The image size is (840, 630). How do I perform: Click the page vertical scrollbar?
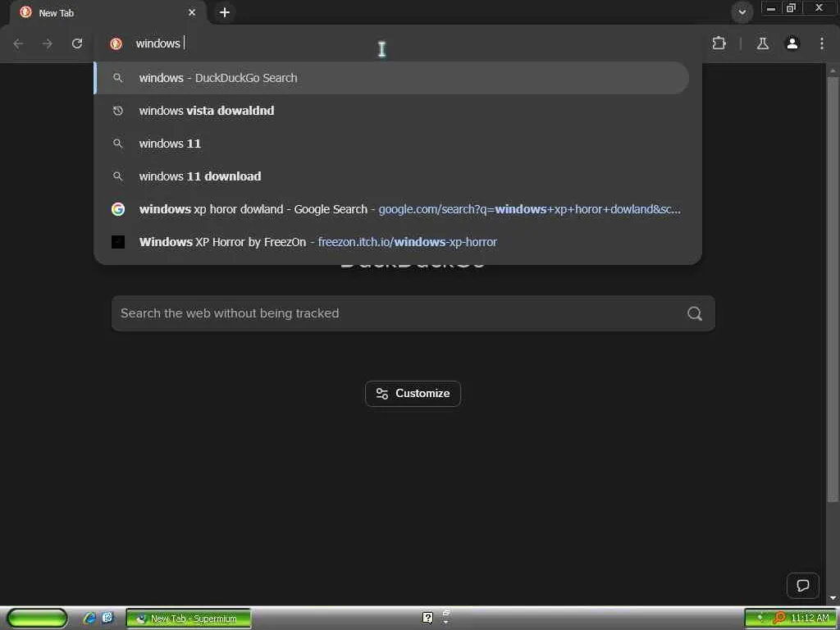point(832,290)
